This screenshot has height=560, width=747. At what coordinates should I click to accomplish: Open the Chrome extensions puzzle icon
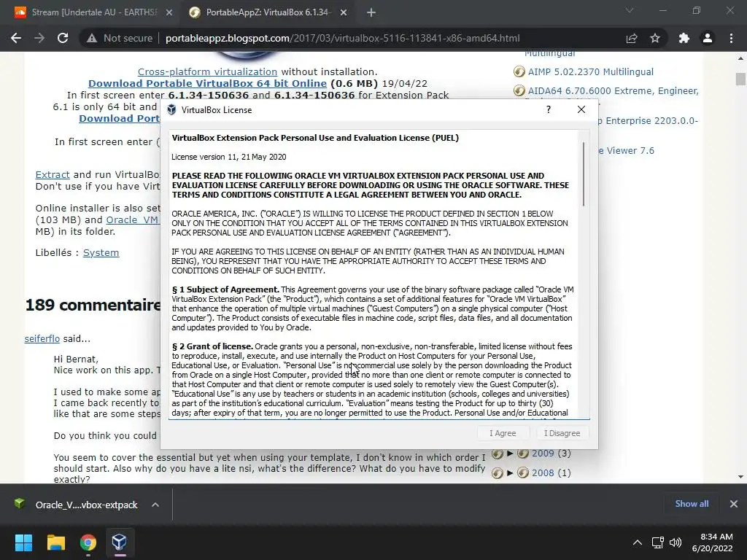684,38
